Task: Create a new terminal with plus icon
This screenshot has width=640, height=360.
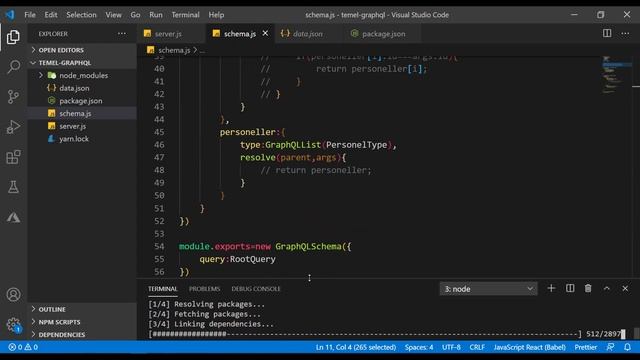Action: (551, 288)
